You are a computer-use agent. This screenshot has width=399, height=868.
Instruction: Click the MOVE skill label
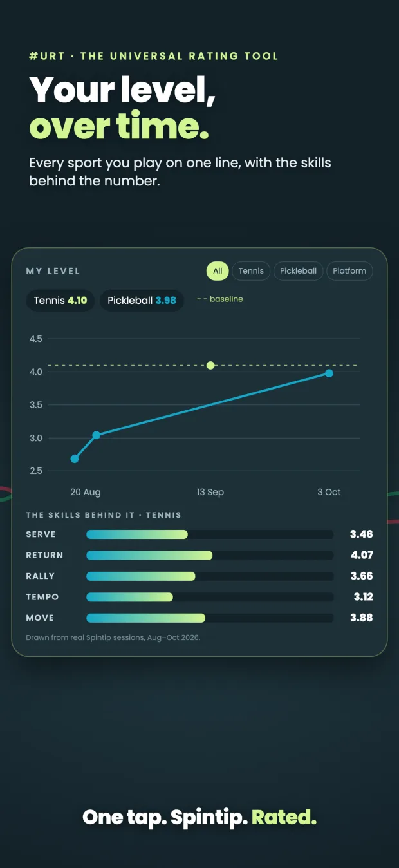pyautogui.click(x=40, y=618)
